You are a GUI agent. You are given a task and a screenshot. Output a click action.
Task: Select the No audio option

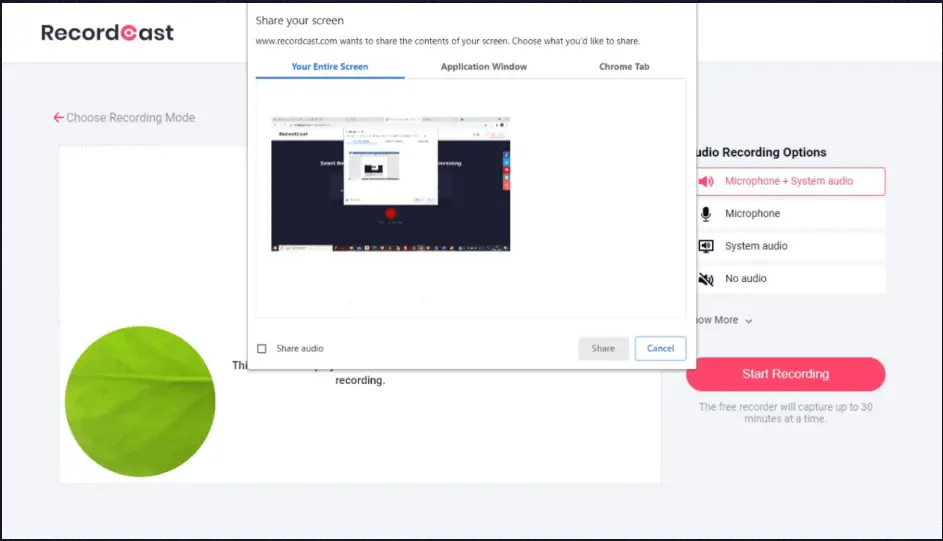point(790,278)
